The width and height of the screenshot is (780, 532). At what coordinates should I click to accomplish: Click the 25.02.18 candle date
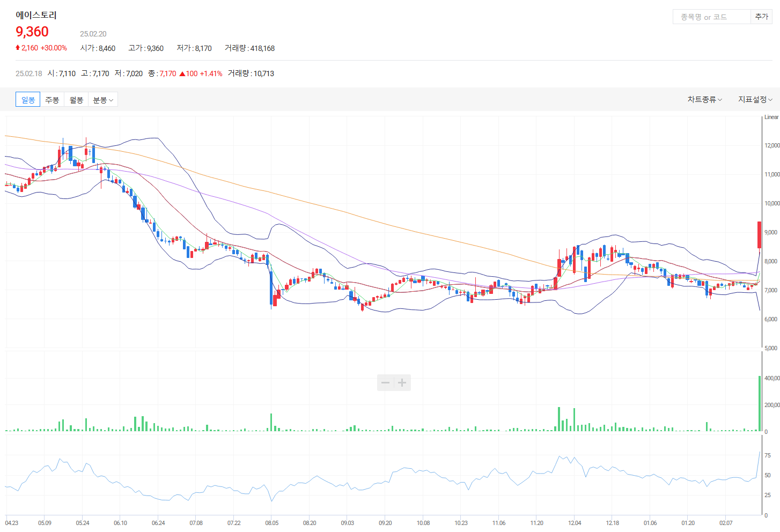click(29, 73)
